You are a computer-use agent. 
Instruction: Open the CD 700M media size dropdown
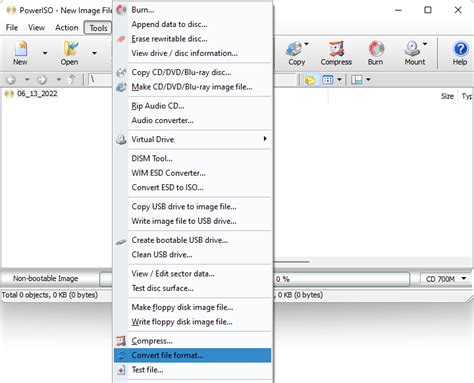[x=445, y=279]
